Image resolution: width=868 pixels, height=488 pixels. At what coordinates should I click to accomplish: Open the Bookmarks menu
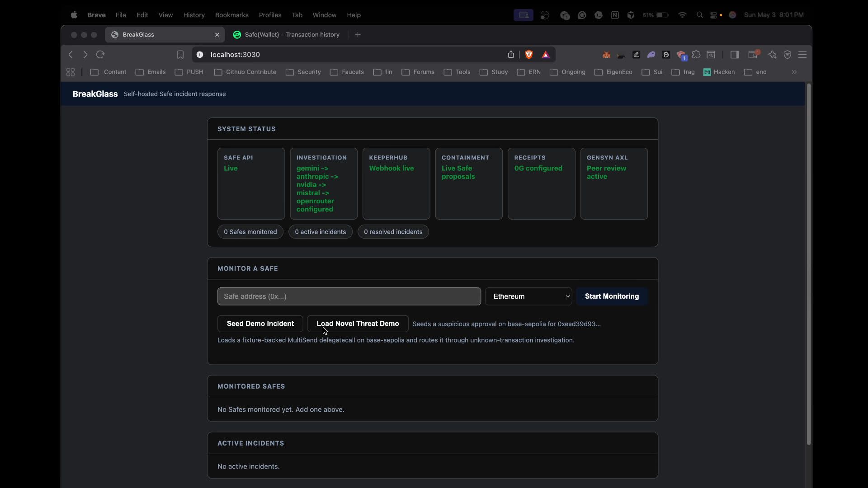tap(231, 15)
